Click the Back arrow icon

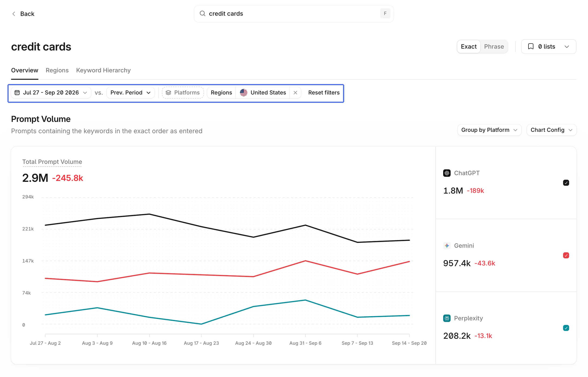pos(14,14)
